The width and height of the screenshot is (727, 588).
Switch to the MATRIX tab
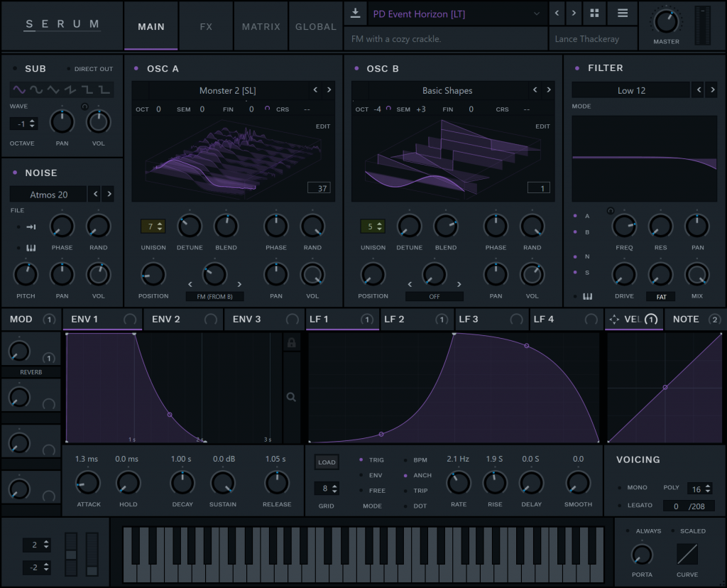(261, 26)
